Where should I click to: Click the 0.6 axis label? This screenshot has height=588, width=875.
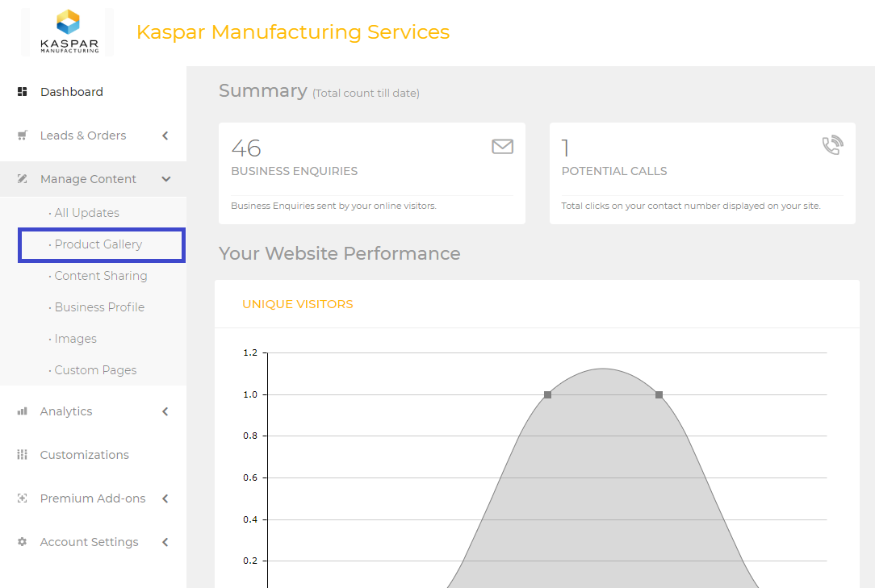pos(250,477)
